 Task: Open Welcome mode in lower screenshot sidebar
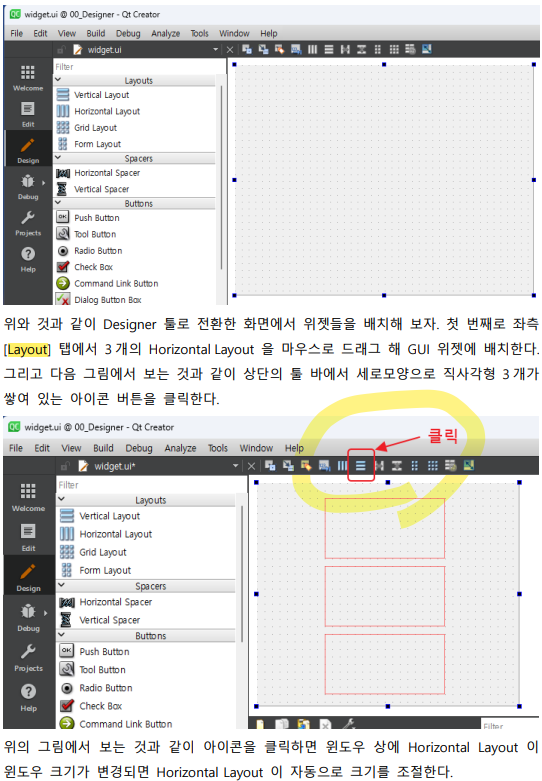pos(28,497)
